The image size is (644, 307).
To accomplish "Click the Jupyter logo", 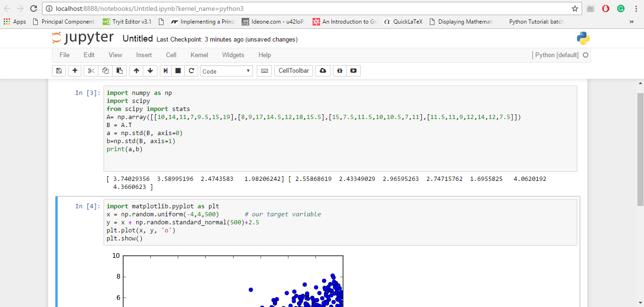I will (83, 38).
